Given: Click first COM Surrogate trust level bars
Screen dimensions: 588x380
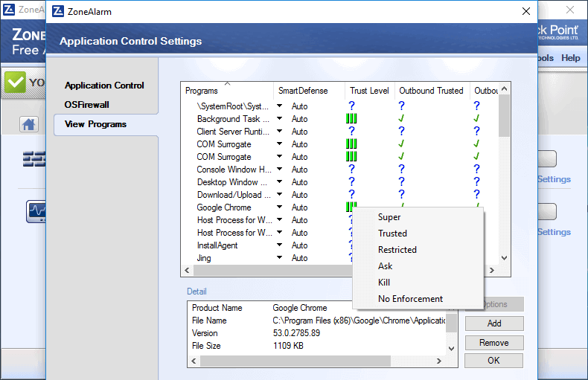Looking at the screenshot, I should tap(351, 144).
